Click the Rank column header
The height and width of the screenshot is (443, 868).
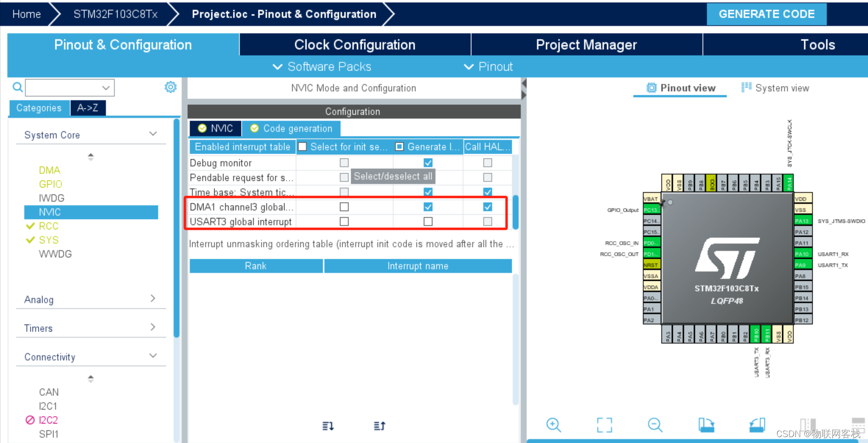pyautogui.click(x=256, y=266)
